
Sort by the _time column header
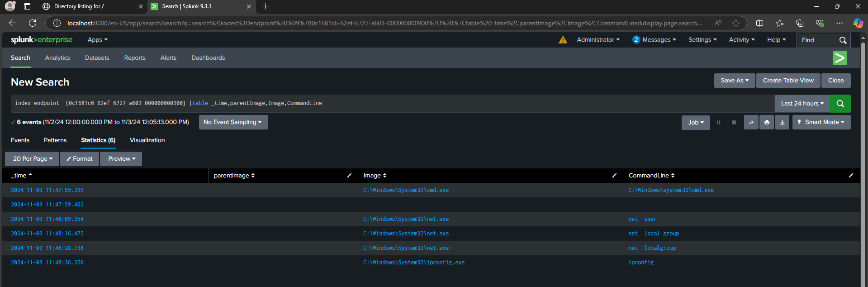[x=21, y=176]
